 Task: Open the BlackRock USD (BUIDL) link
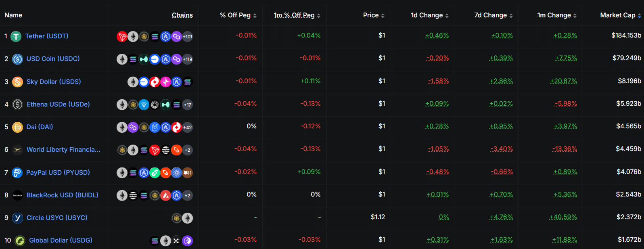point(62,195)
